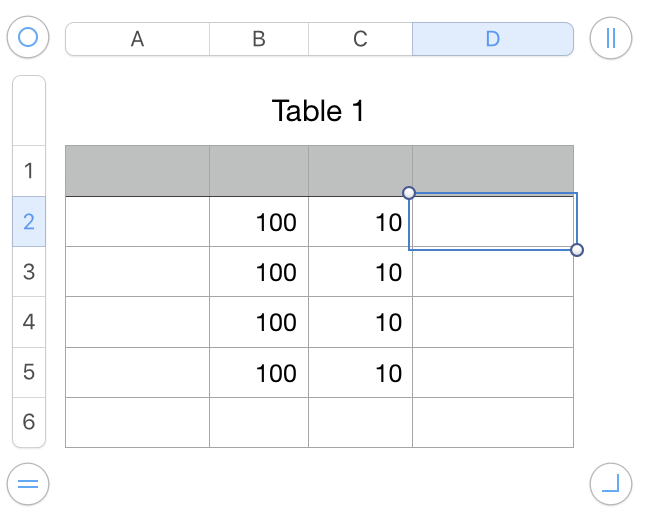646x516 pixels.
Task: Select column A header
Action: (x=137, y=39)
